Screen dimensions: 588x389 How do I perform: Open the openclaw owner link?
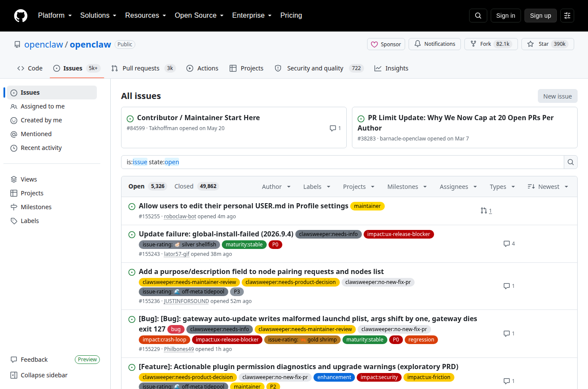[x=44, y=45]
